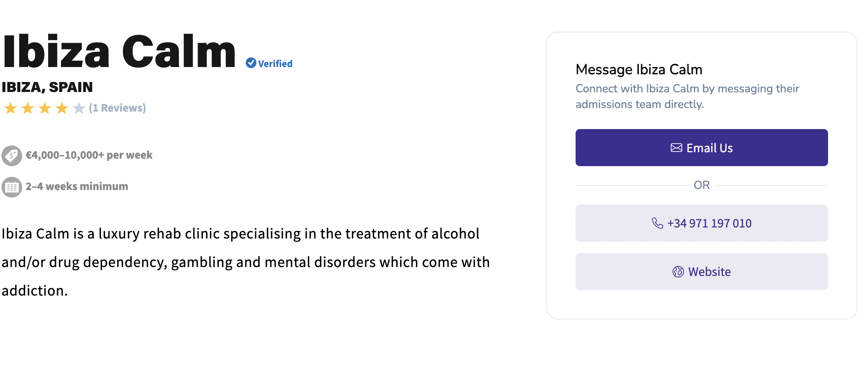
Task: Click the envelope icon in Email Us
Action: point(676,148)
